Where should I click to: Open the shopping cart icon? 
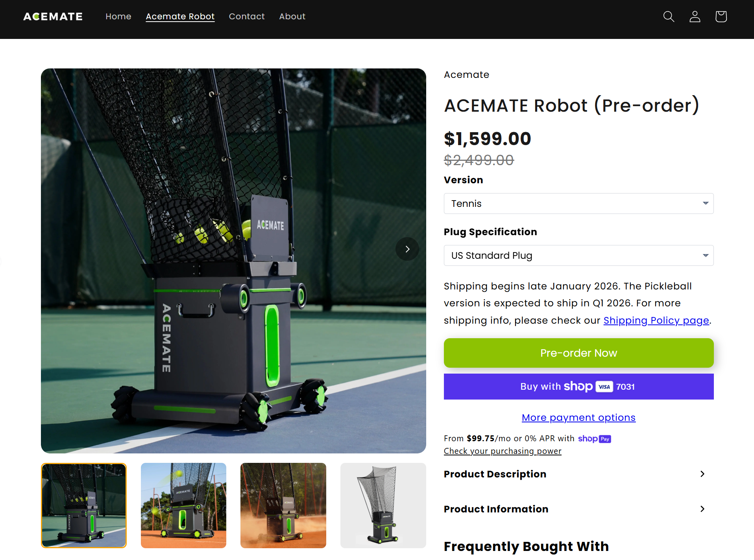tap(721, 17)
